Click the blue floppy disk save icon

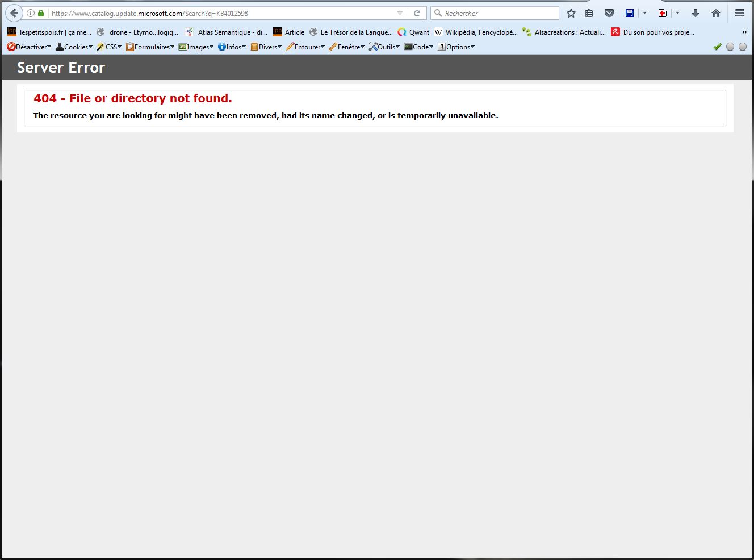click(630, 13)
